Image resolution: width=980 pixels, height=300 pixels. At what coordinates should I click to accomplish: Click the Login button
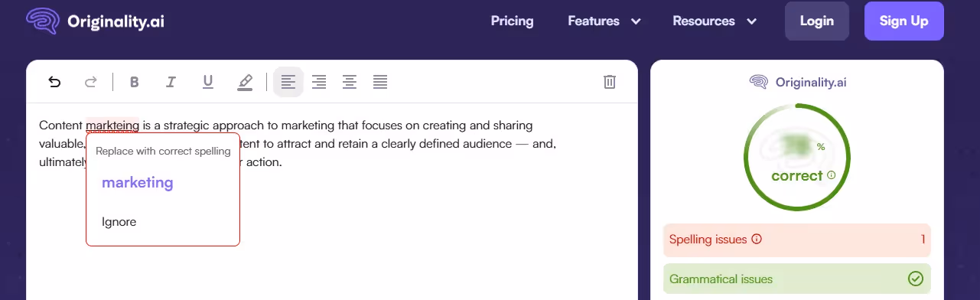(x=817, y=21)
